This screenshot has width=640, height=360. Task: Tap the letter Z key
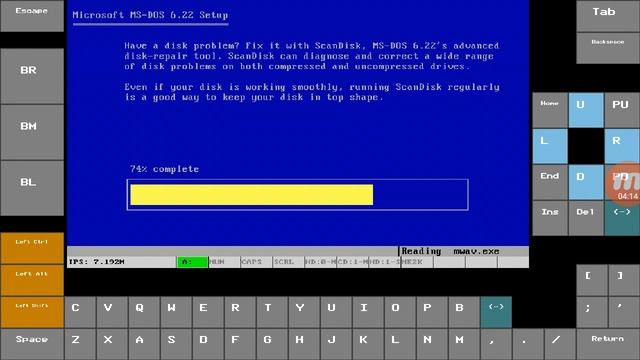pos(80,344)
